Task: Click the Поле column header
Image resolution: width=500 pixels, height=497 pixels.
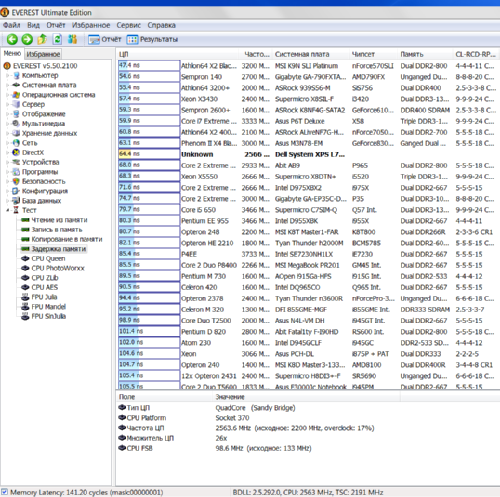Action: point(164,397)
